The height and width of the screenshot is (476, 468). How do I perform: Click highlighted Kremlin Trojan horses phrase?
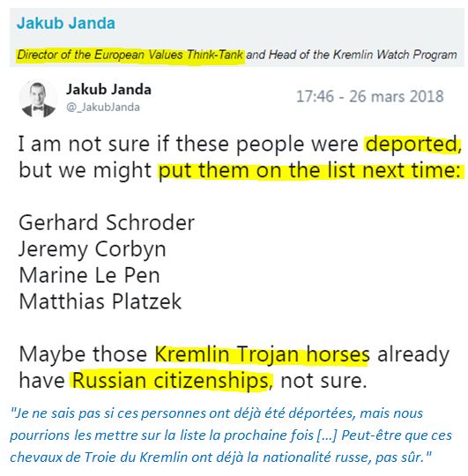coord(263,354)
